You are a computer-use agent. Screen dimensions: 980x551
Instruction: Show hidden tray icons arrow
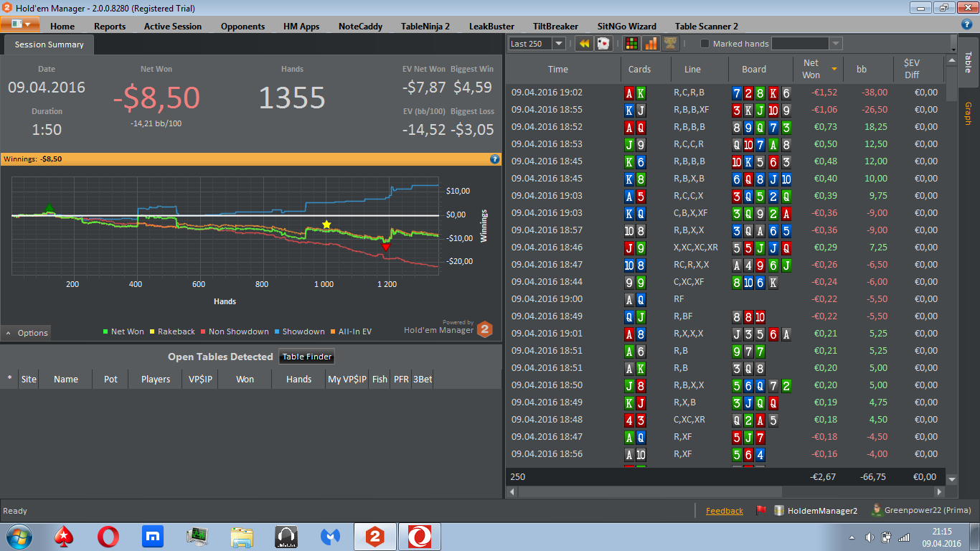[852, 537]
